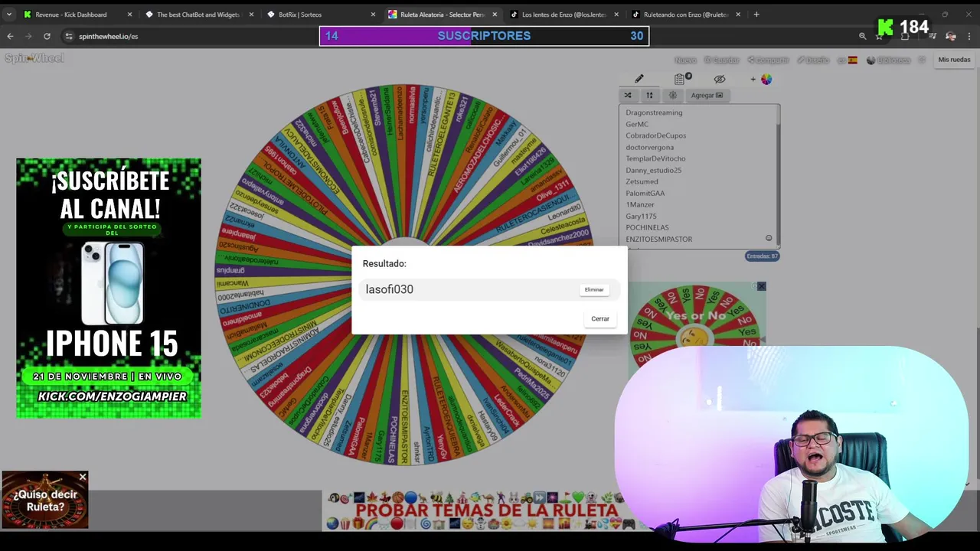The height and width of the screenshot is (551, 980).
Task: Click entry Zetsumed in the list
Action: pos(642,181)
